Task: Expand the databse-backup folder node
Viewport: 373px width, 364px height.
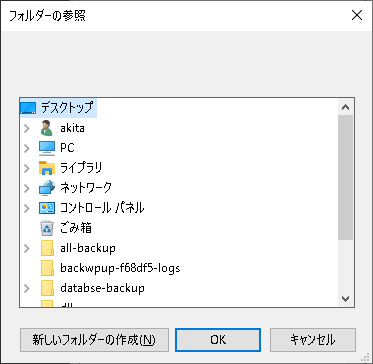Action: pyautogui.click(x=27, y=288)
